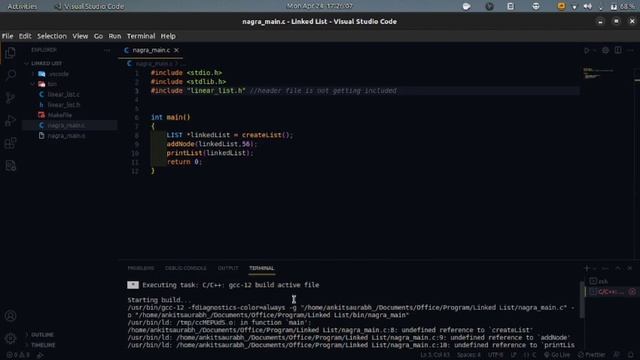Open Explorer views and more actions ellipsis
The image size is (640, 360).
(107, 50)
